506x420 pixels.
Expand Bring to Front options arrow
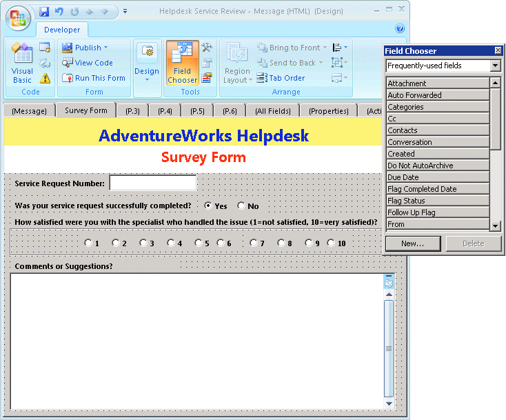[x=325, y=48]
